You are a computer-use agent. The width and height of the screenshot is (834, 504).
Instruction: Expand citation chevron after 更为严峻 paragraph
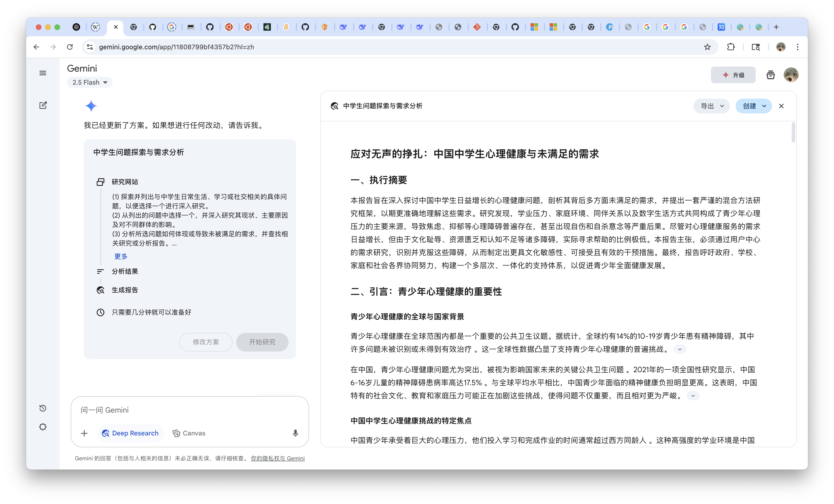[x=693, y=396]
